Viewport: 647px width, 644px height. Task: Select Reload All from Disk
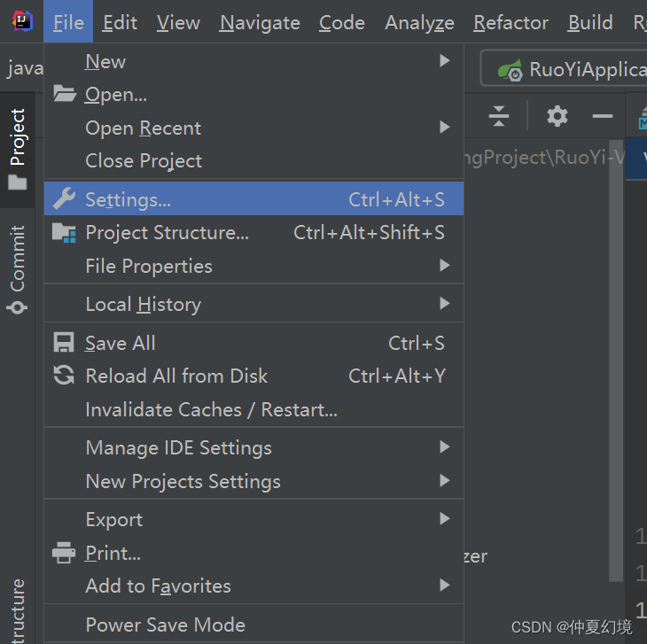(253, 376)
